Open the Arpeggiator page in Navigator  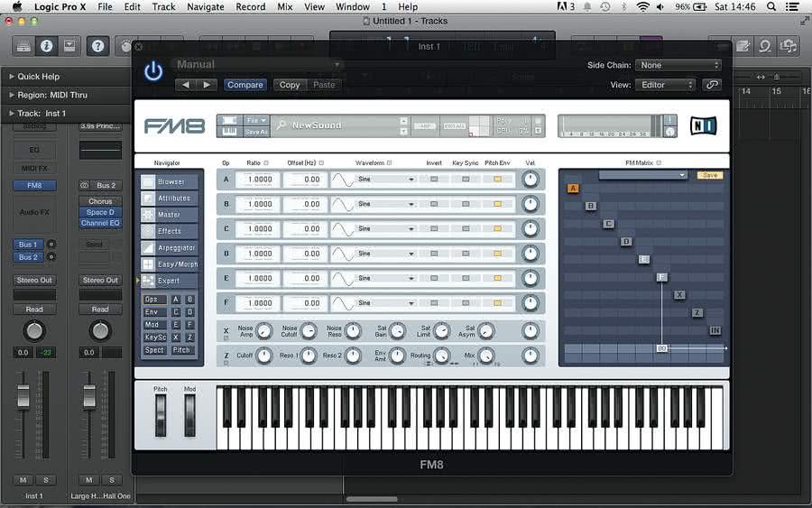click(x=170, y=247)
